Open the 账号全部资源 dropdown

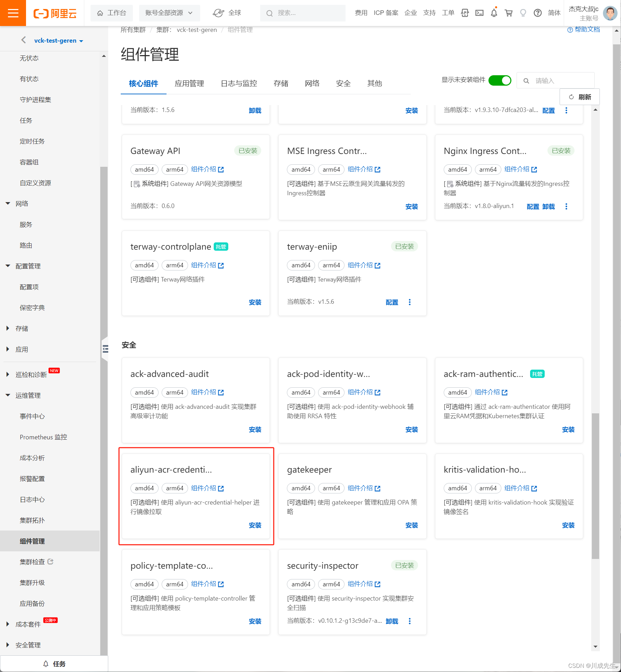coord(169,13)
